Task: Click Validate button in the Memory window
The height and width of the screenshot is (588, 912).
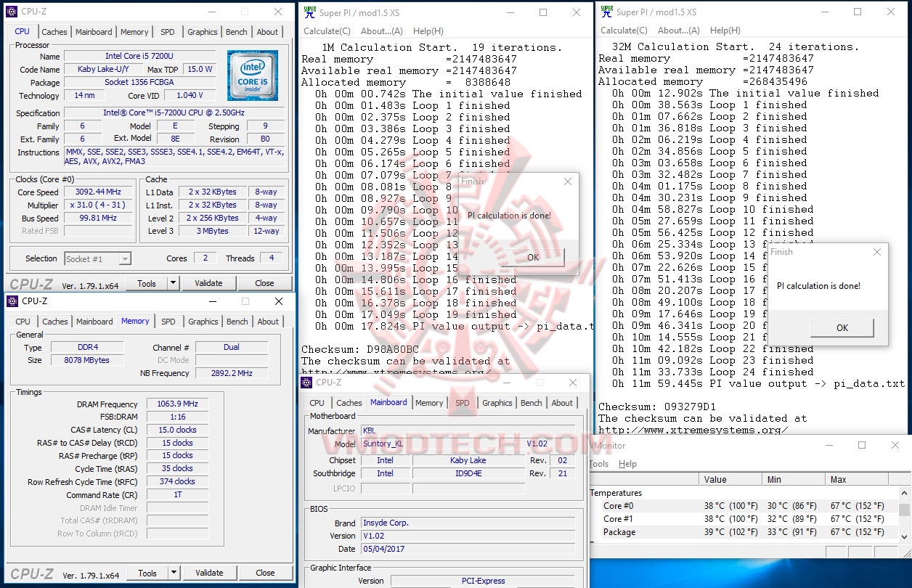Action: pyautogui.click(x=209, y=573)
